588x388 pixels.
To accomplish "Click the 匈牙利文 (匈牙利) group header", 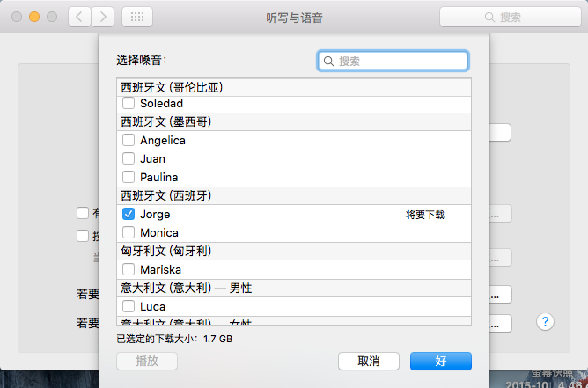I will [x=294, y=251].
